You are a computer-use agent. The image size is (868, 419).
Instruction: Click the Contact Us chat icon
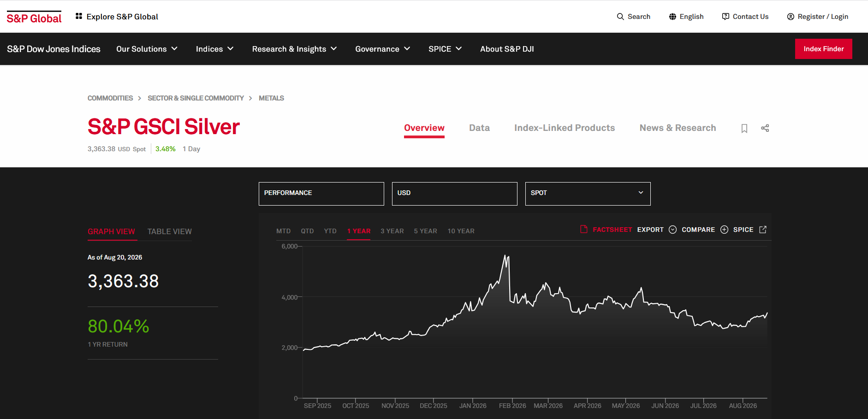point(726,17)
